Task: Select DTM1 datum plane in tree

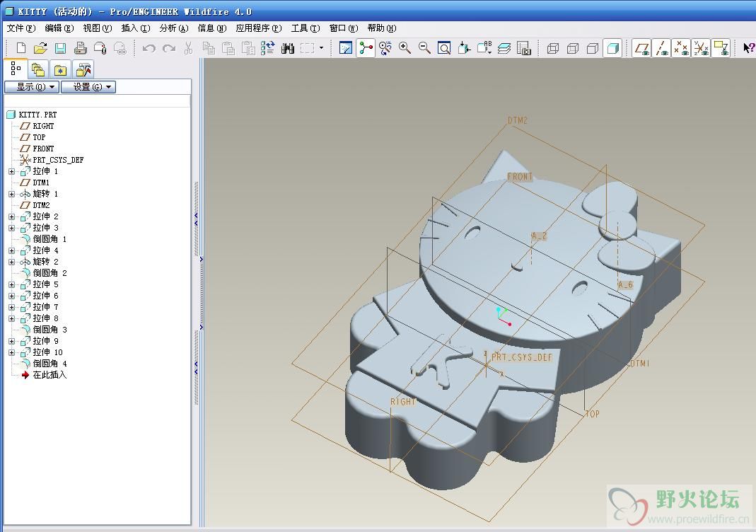Action: point(35,183)
